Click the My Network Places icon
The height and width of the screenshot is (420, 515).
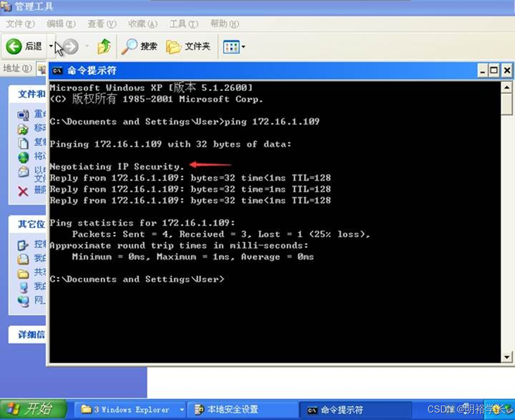pyautogui.click(x=23, y=301)
